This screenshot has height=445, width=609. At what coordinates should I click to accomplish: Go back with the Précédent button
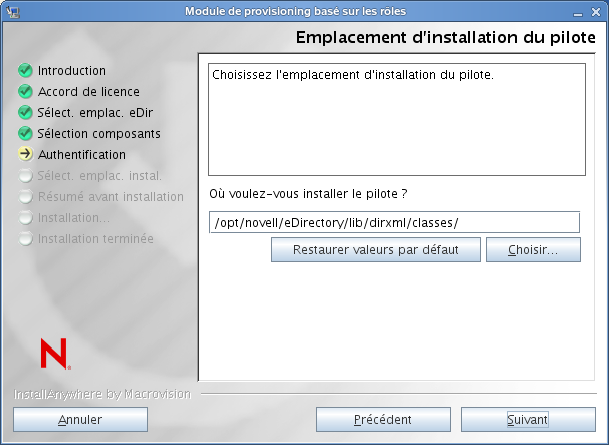click(x=383, y=419)
